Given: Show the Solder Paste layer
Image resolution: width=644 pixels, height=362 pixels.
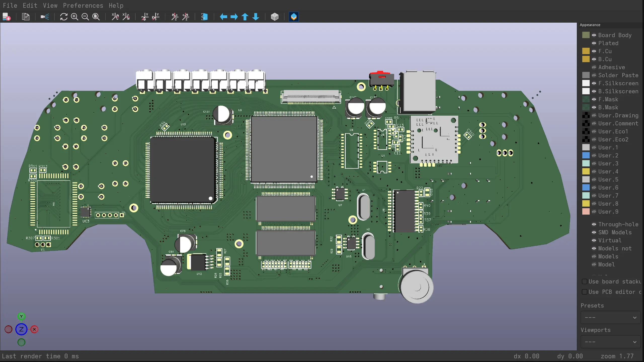Looking at the screenshot, I should point(594,75).
